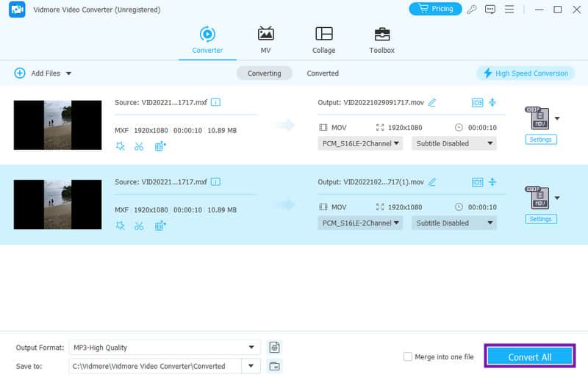This screenshot has width=588, height=377.
Task: Open the effects star icon on second video
Action: [121, 225]
